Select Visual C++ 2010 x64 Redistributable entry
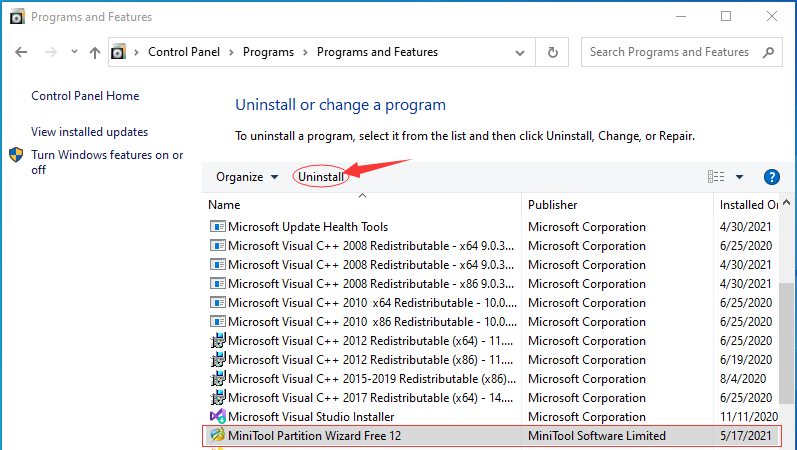 tap(491, 303)
